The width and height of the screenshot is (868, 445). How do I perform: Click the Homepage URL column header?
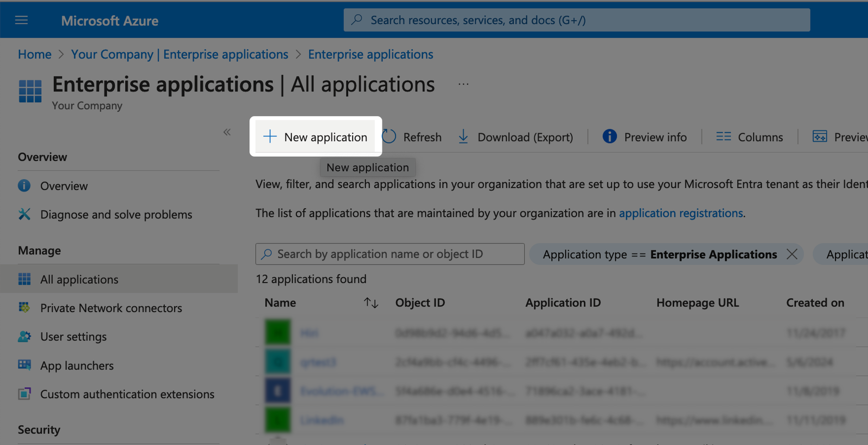[698, 302]
